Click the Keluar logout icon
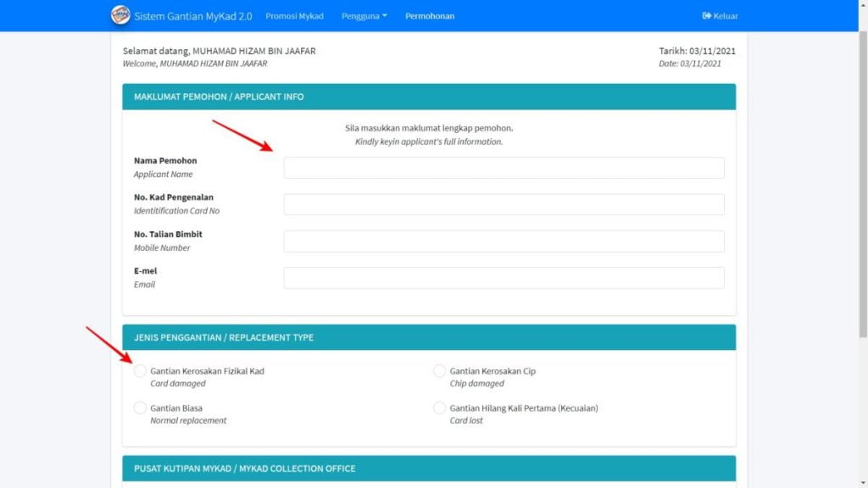This screenshot has width=868, height=488. coord(706,16)
